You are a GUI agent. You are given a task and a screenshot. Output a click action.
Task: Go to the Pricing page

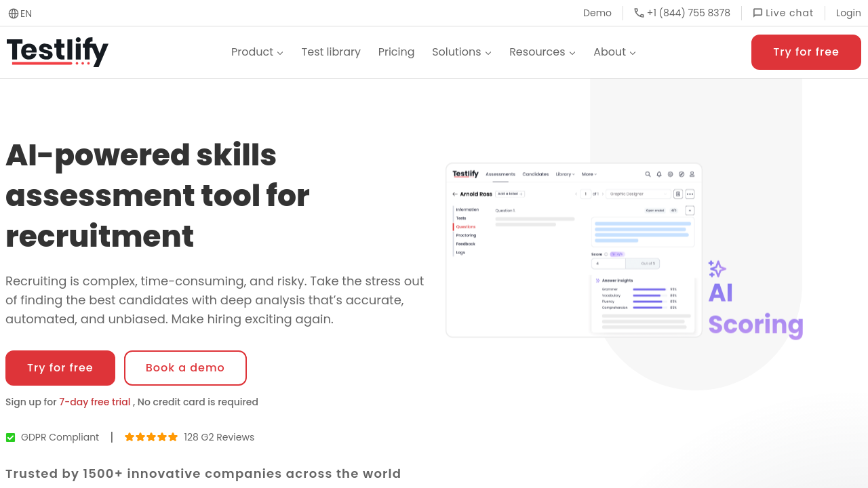(396, 52)
